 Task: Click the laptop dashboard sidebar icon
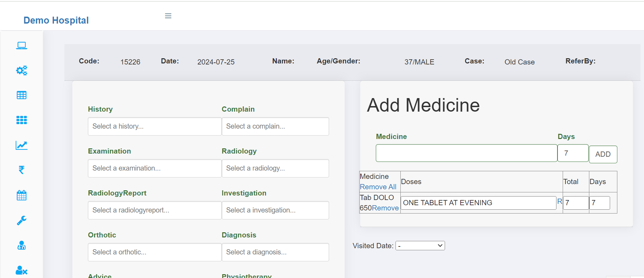(x=21, y=45)
